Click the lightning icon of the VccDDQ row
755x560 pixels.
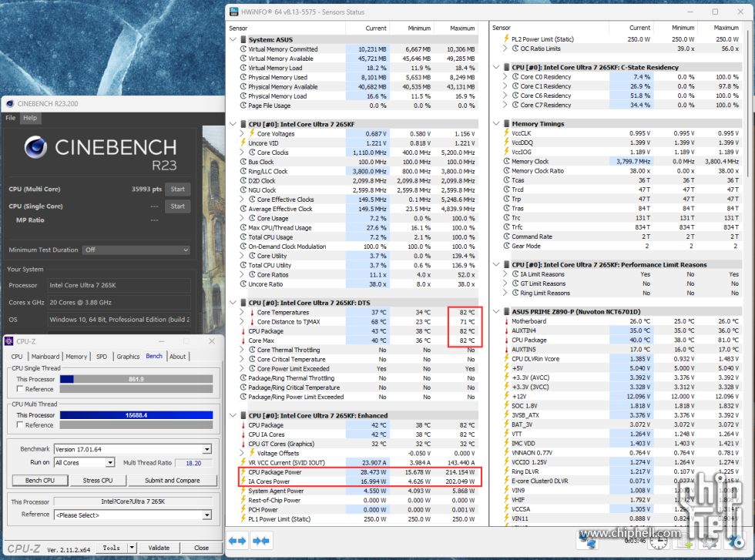[x=506, y=143]
